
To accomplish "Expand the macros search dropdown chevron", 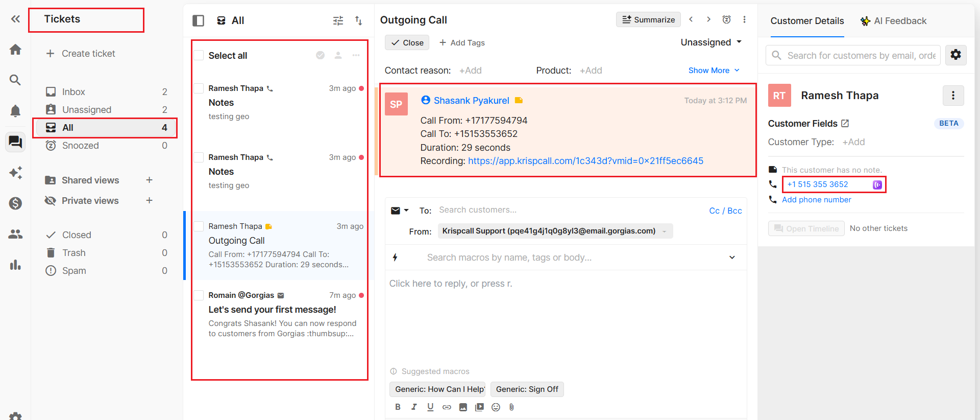I will 732,258.
